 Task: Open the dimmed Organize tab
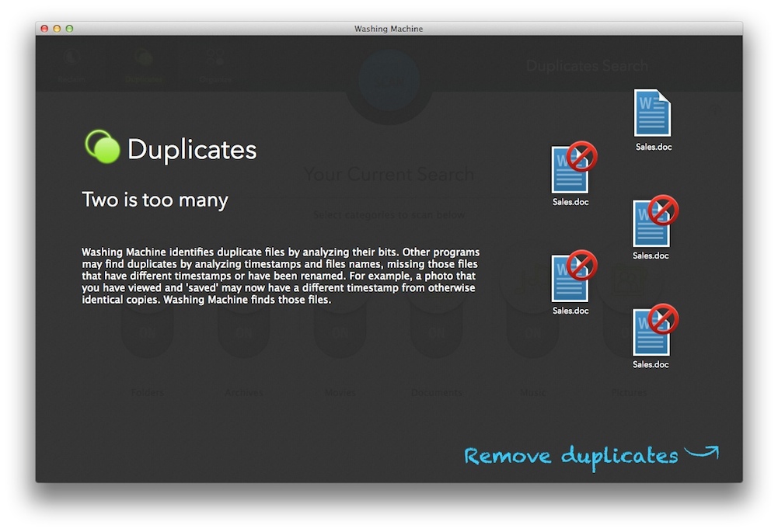[215, 66]
